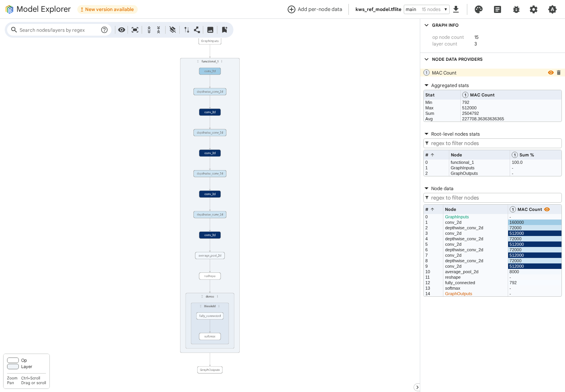Click the add bookmark icon
Image resolution: width=565 pixels, height=392 pixels.
click(224, 30)
